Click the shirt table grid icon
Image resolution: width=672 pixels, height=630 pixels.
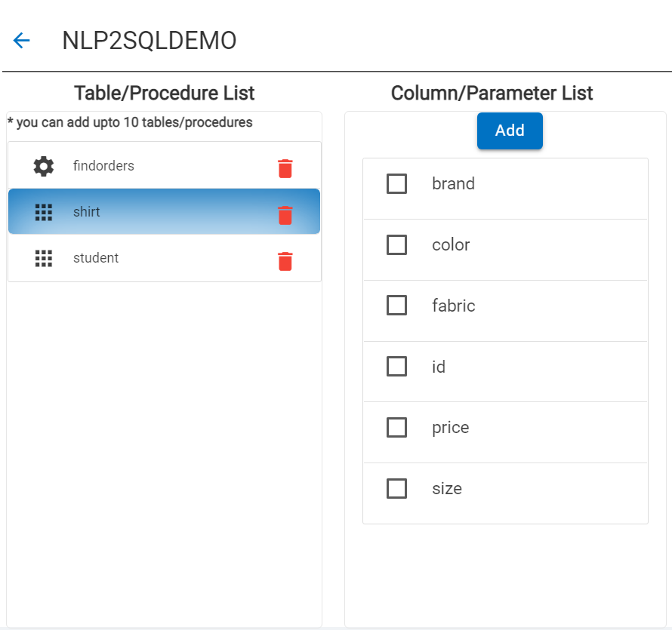44,212
